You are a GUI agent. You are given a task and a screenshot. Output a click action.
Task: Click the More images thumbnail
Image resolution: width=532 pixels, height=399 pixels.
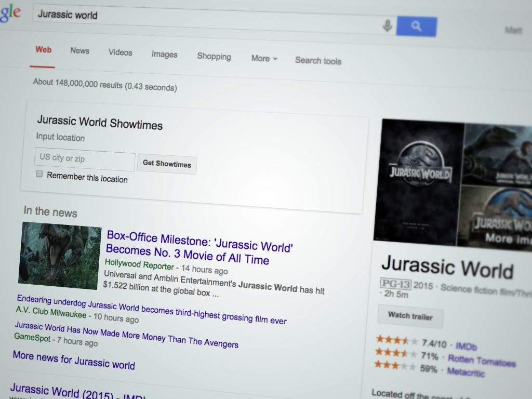495,219
